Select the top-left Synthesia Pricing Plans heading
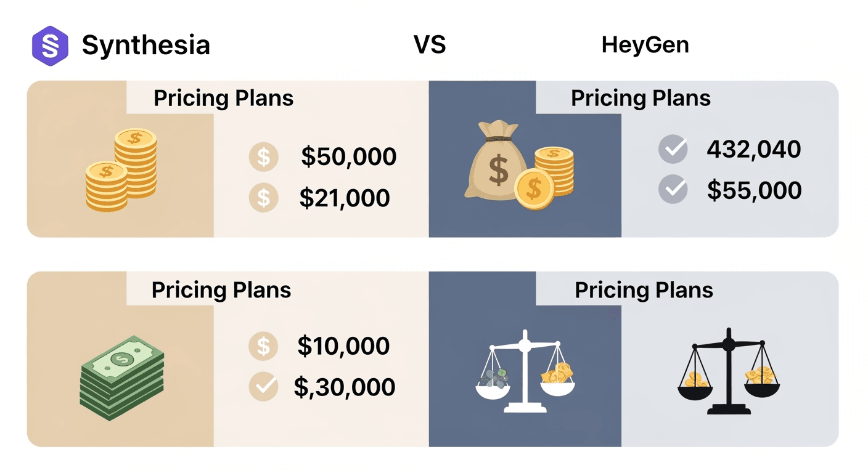This screenshot has height=473, width=868. (223, 99)
